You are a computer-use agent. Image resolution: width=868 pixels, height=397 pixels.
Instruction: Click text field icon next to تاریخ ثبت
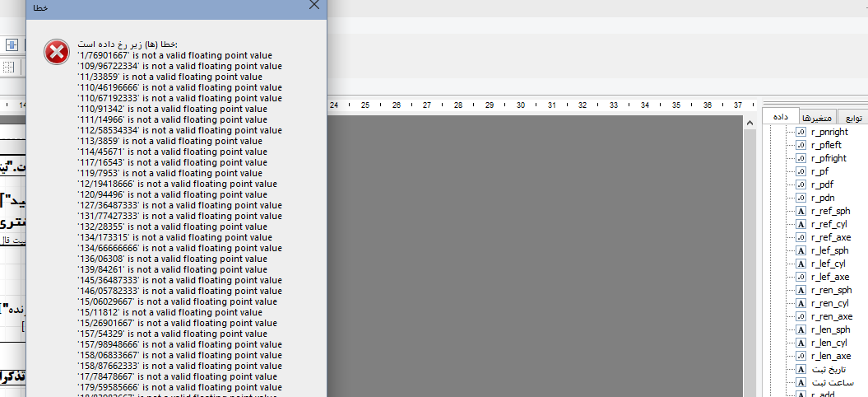coord(800,369)
